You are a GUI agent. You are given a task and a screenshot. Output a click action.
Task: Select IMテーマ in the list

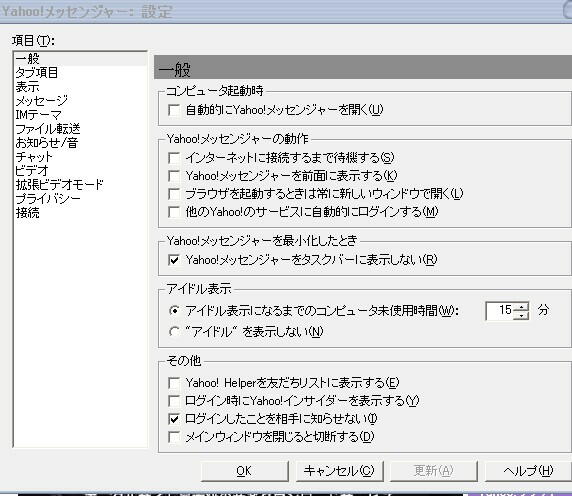pyautogui.click(x=38, y=115)
